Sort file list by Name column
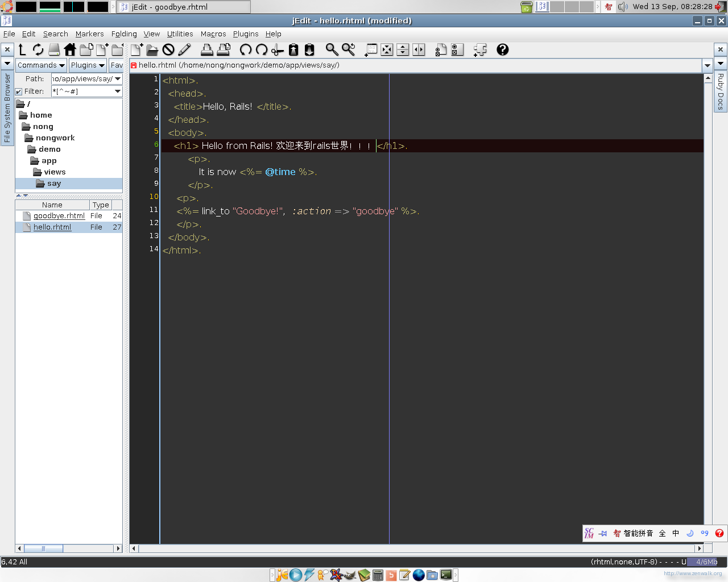This screenshot has width=728, height=582. [x=52, y=205]
